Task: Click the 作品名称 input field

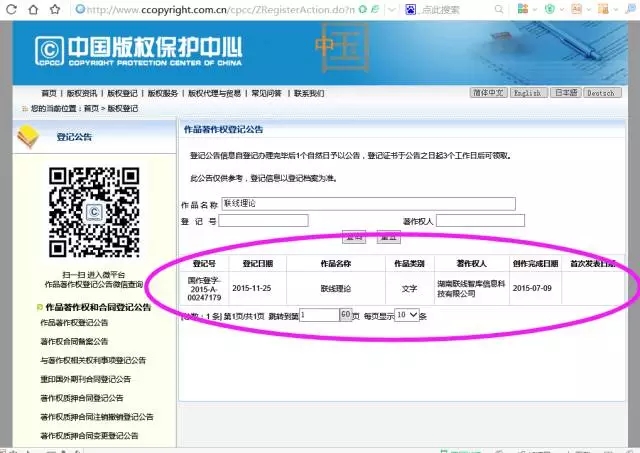Action: coord(368,204)
